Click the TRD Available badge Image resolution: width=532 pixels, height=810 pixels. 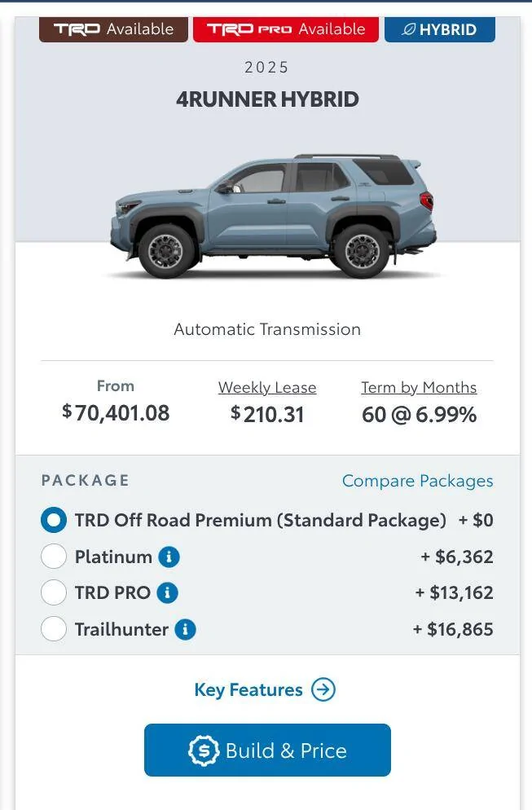coord(112,29)
